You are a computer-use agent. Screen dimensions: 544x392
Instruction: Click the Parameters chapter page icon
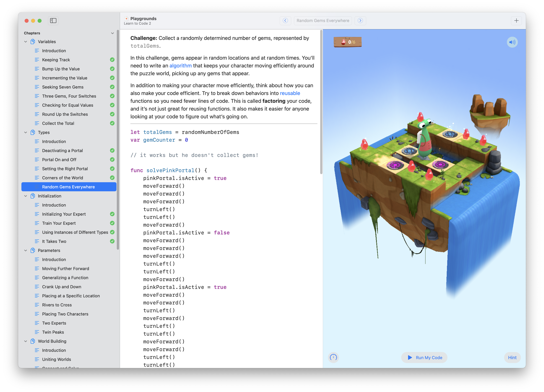pyautogui.click(x=33, y=250)
